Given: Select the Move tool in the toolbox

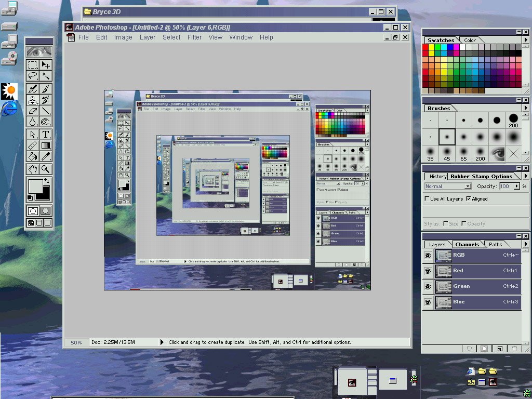Looking at the screenshot, I should coord(46,65).
